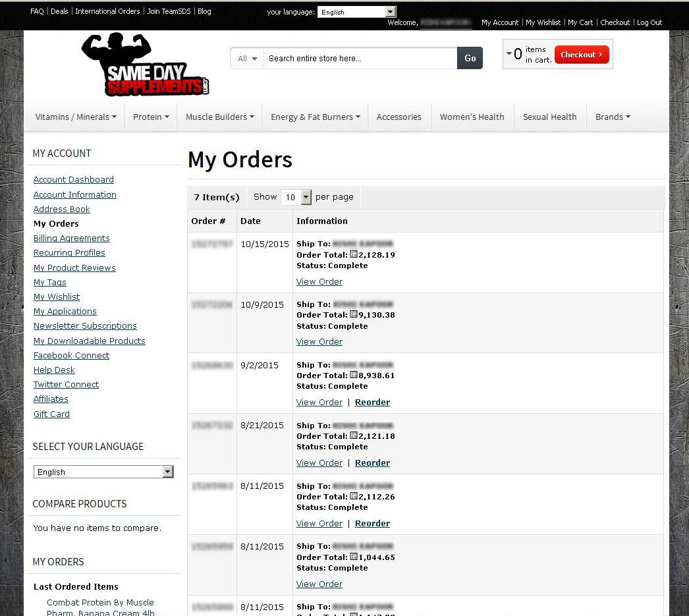Click the red Checkout button
Screen dimensions: 689x616
[582, 55]
